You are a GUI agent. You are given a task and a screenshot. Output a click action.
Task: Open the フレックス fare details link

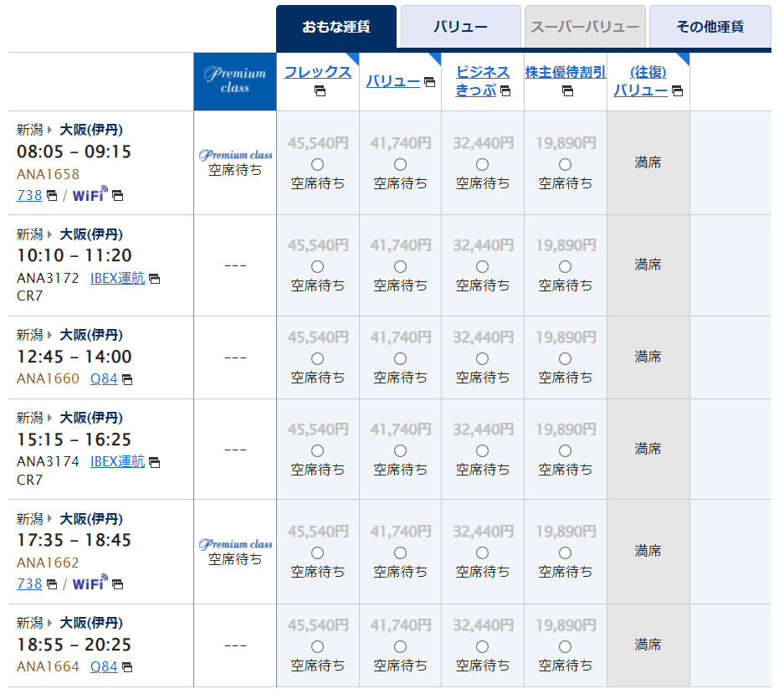[318, 72]
